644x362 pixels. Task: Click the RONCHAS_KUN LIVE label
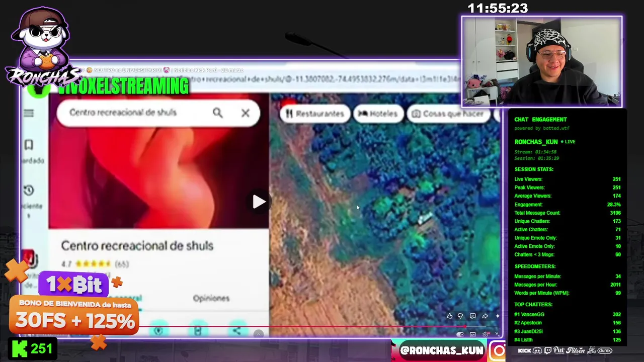coord(544,142)
